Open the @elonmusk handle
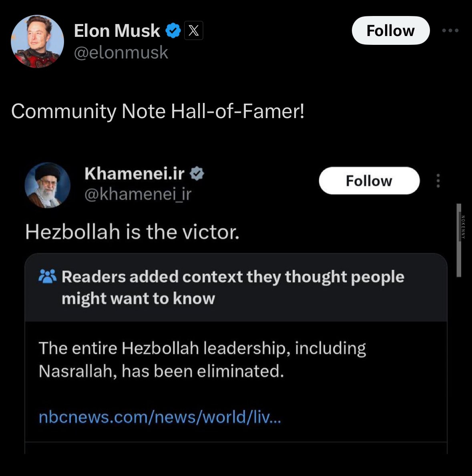Image resolution: width=472 pixels, height=476 pixels. (x=121, y=52)
